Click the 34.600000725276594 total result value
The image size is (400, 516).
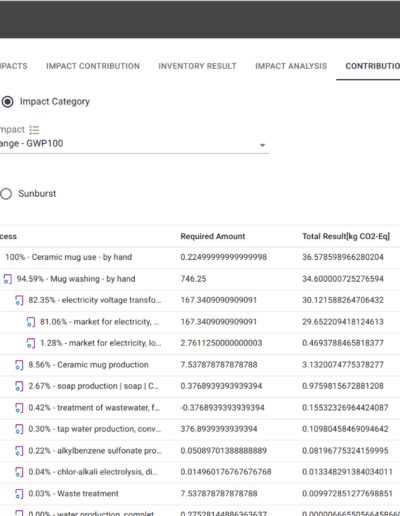(343, 279)
